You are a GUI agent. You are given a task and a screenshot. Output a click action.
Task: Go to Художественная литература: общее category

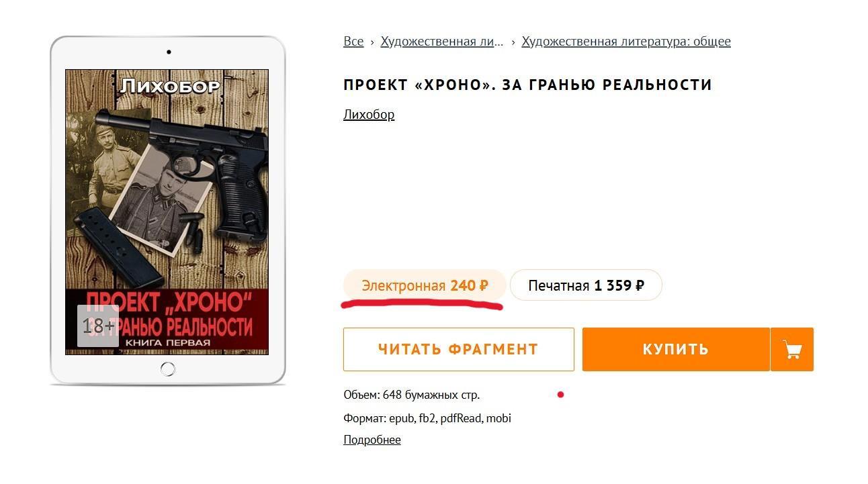click(626, 42)
